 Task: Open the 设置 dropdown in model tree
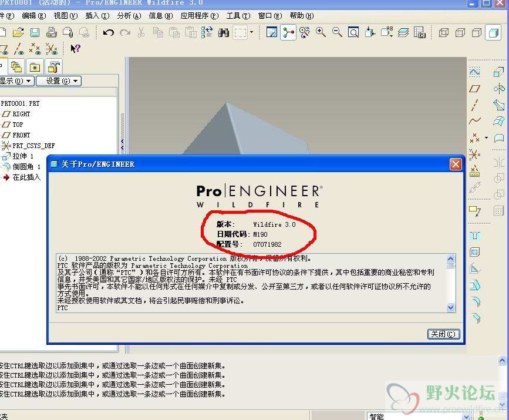tap(59, 81)
